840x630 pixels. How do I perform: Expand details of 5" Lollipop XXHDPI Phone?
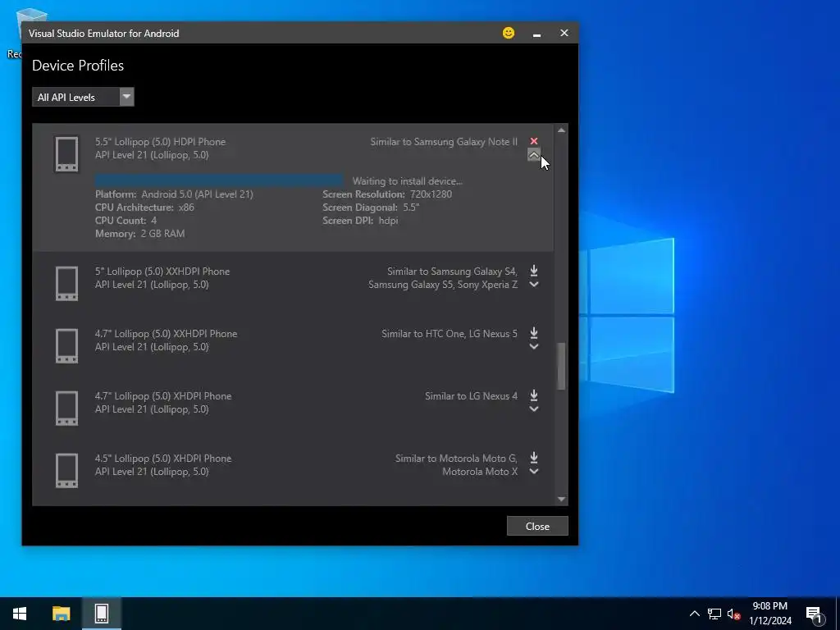click(533, 285)
